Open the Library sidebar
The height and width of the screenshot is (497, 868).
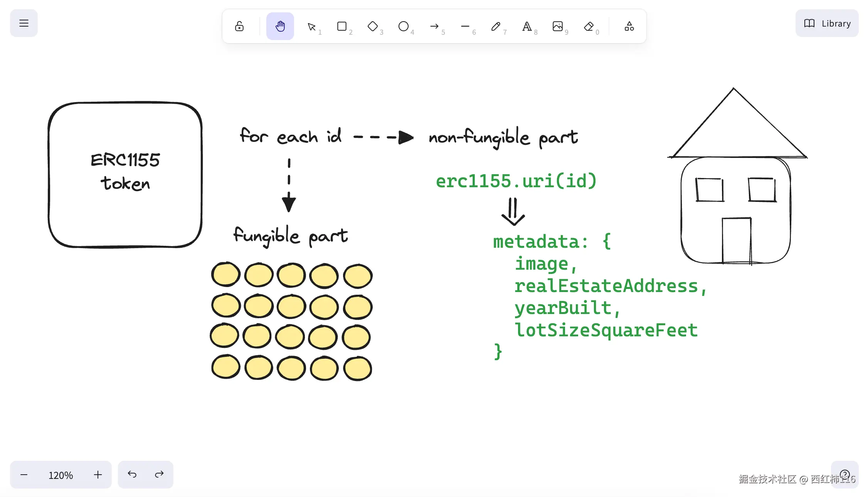click(827, 23)
